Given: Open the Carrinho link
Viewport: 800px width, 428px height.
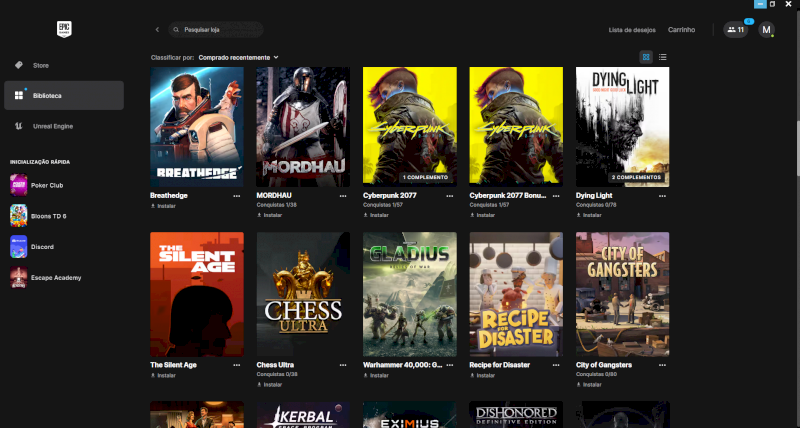Looking at the screenshot, I should [x=681, y=30].
